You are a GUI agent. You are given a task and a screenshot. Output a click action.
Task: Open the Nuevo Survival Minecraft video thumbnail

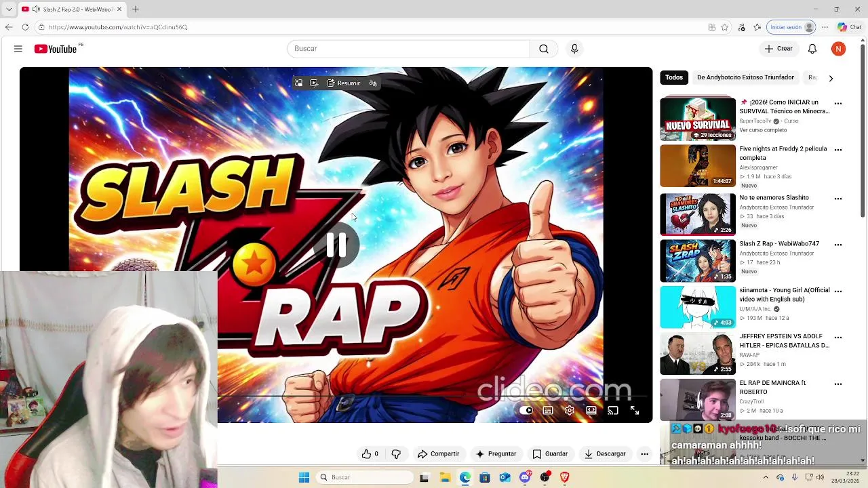tap(698, 119)
